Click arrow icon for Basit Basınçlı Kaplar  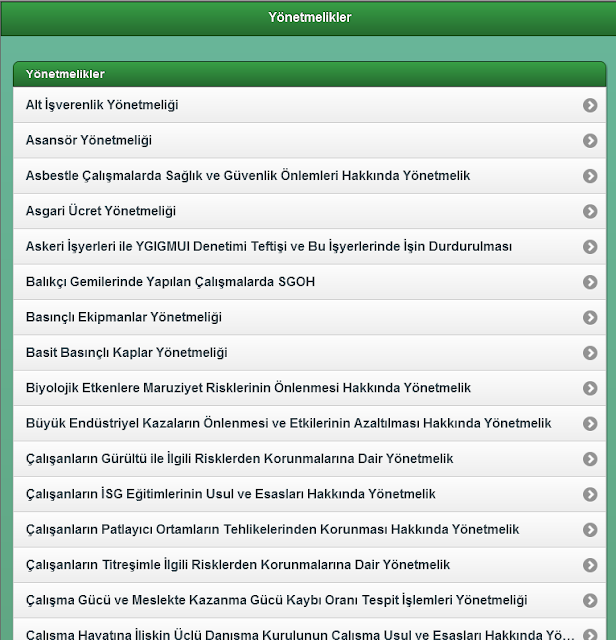(590, 353)
